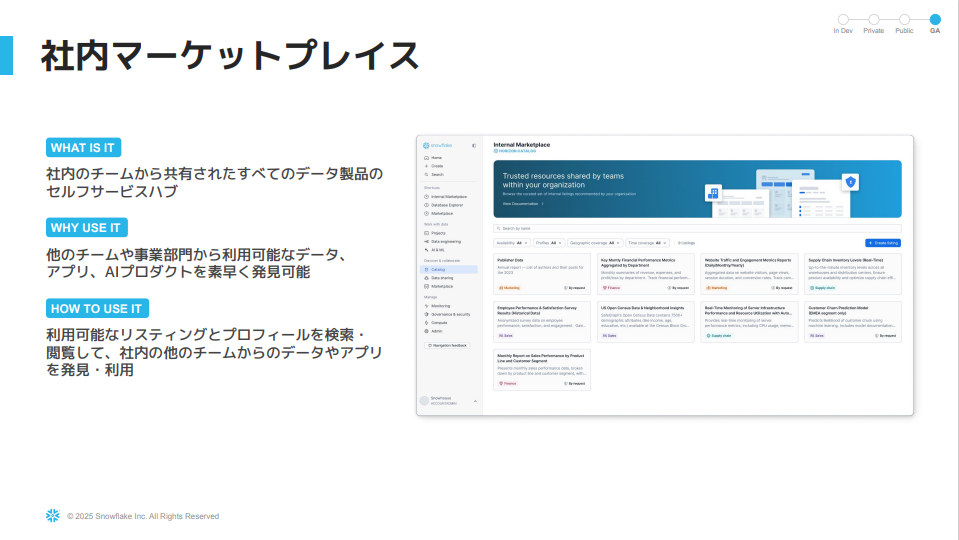Click the © 2025 Snowflake Inc. copyright text
Viewport: 959px width, 540px height.
(143, 516)
